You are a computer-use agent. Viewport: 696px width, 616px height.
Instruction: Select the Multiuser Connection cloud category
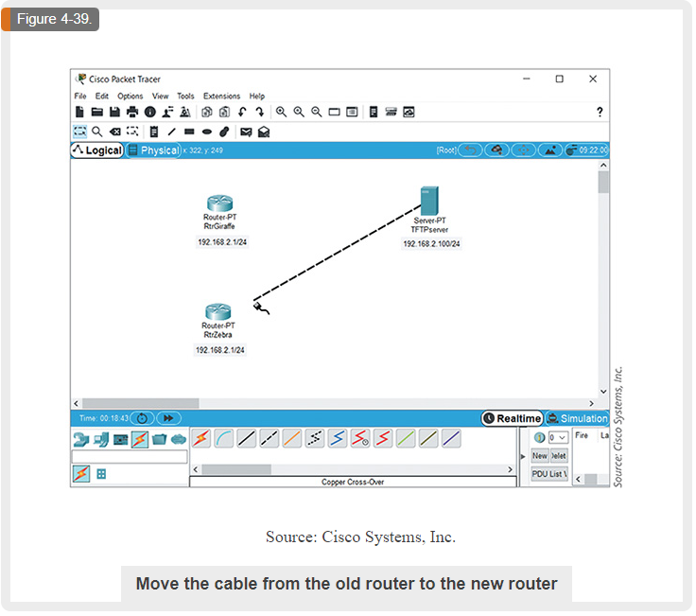[179, 440]
